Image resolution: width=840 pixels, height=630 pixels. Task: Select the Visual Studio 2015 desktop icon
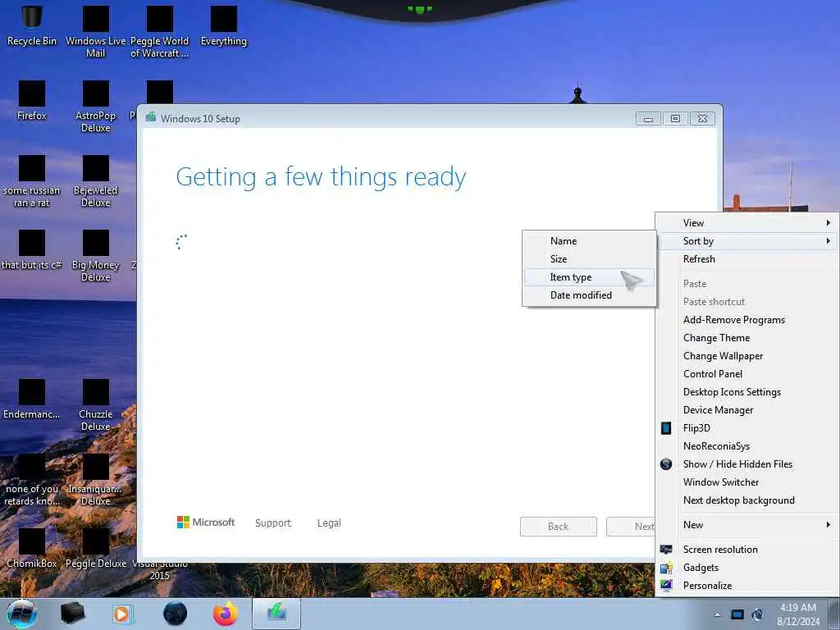coord(160,570)
